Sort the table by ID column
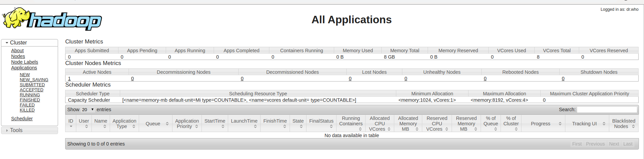Viewport: 644px width, 159px height. 71,123
